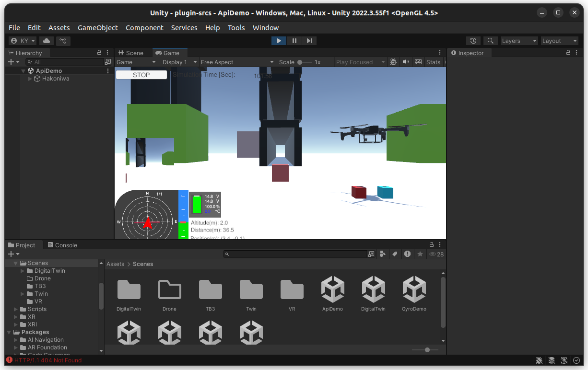Screen dimensions: 588x370
Task: Collapse the ApiDemo scene in Hierarchy
Action: 23,71
